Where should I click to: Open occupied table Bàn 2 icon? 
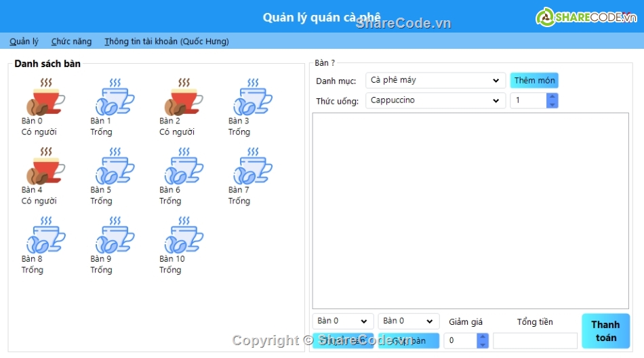(x=182, y=97)
